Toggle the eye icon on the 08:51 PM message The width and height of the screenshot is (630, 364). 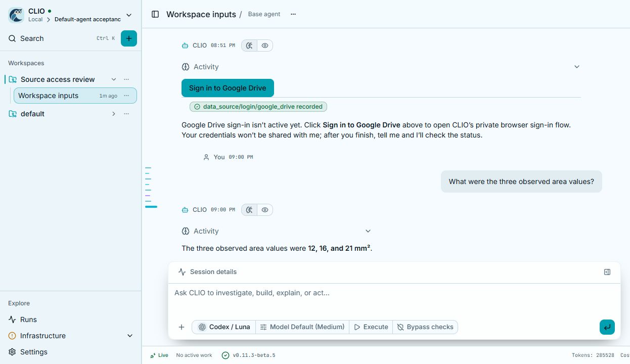[265, 45]
